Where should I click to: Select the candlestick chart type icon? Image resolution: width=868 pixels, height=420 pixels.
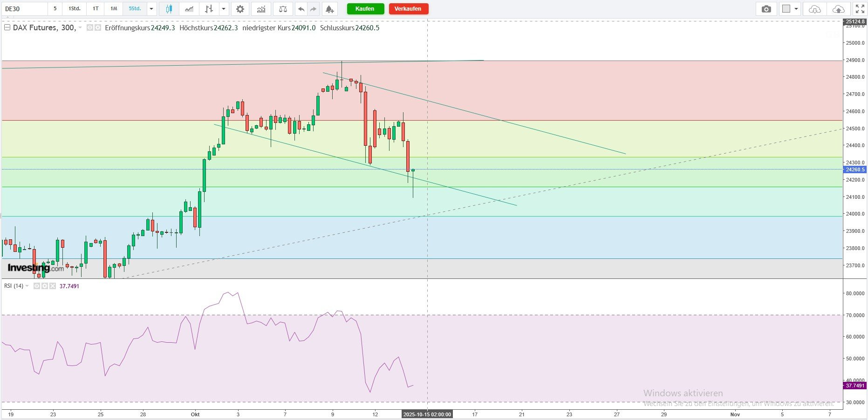point(169,9)
